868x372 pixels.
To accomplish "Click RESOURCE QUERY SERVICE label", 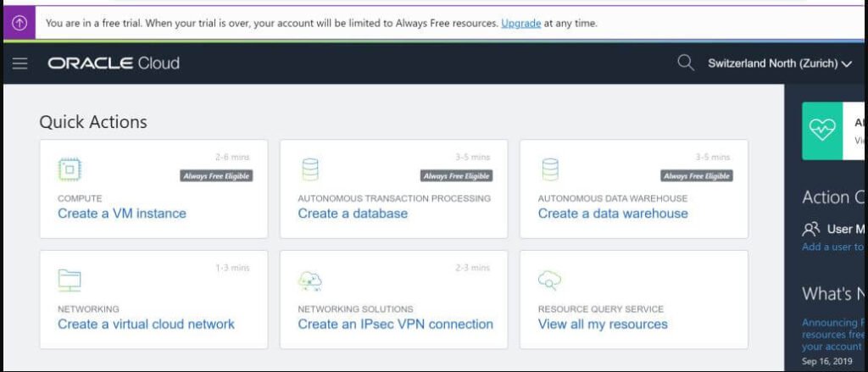I will (x=601, y=309).
